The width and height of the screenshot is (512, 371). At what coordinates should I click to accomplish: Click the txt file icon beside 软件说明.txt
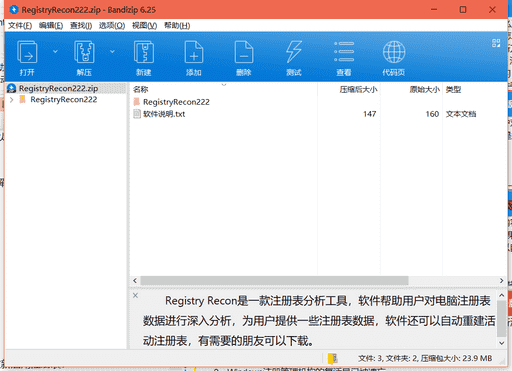coord(137,114)
